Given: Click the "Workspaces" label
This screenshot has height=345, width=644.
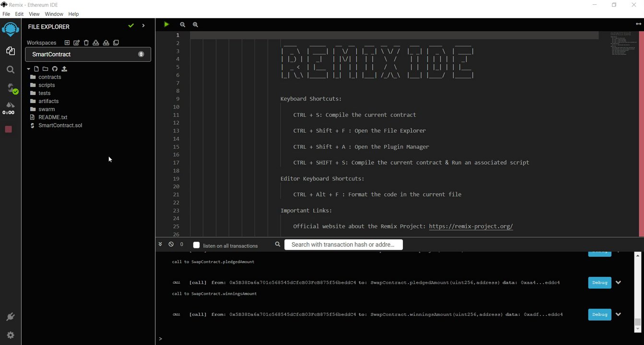Looking at the screenshot, I should [x=41, y=43].
